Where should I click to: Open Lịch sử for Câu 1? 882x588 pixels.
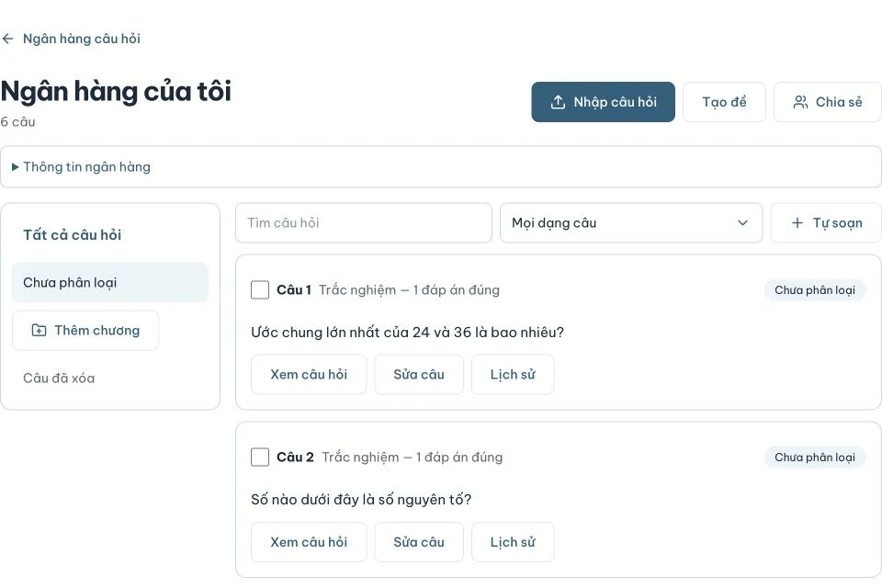513,374
